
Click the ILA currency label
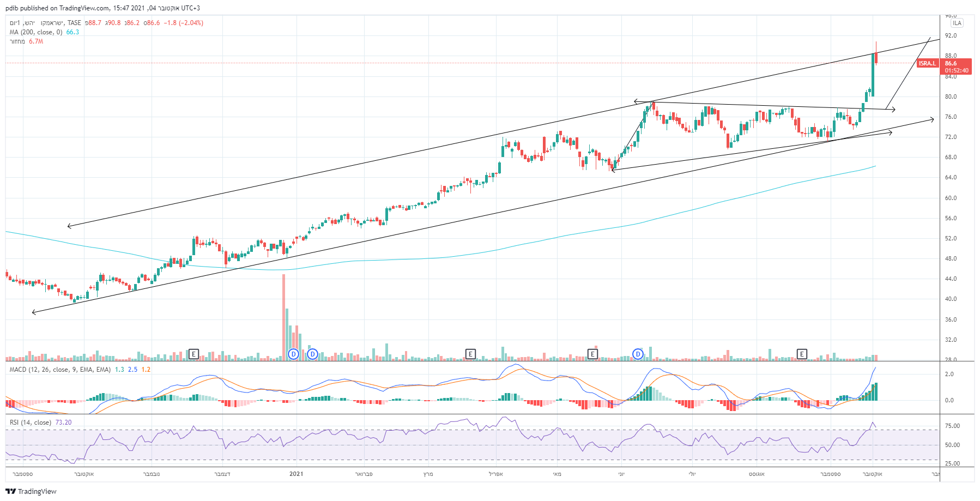[957, 23]
